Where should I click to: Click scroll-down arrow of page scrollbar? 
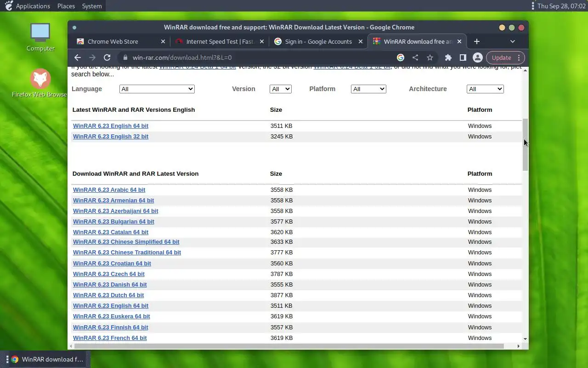pyautogui.click(x=525, y=339)
